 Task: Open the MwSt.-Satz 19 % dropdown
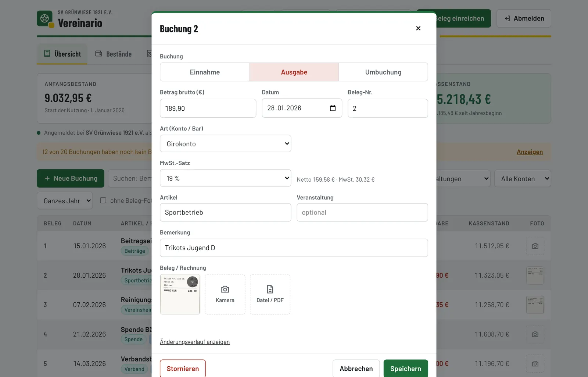tap(225, 178)
